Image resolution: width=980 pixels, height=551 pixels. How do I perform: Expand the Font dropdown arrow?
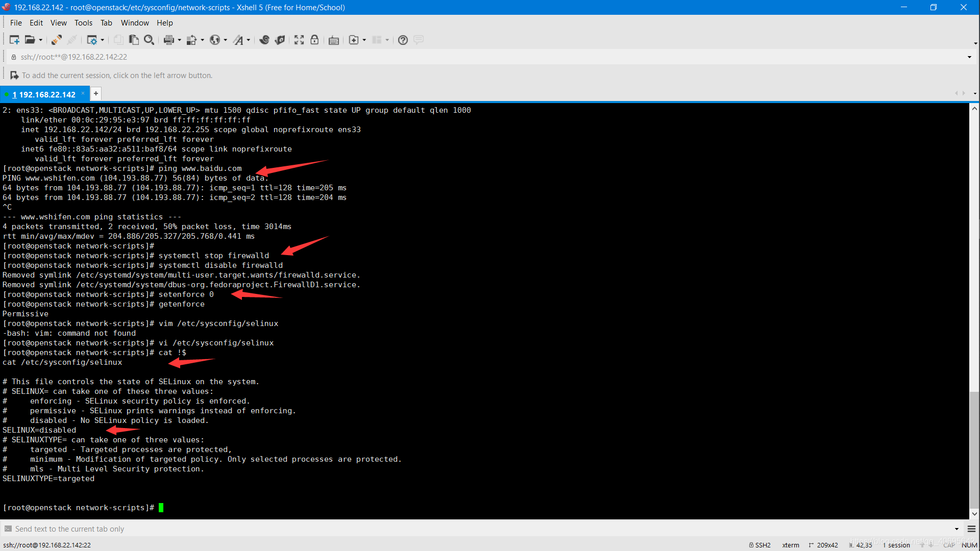click(249, 40)
